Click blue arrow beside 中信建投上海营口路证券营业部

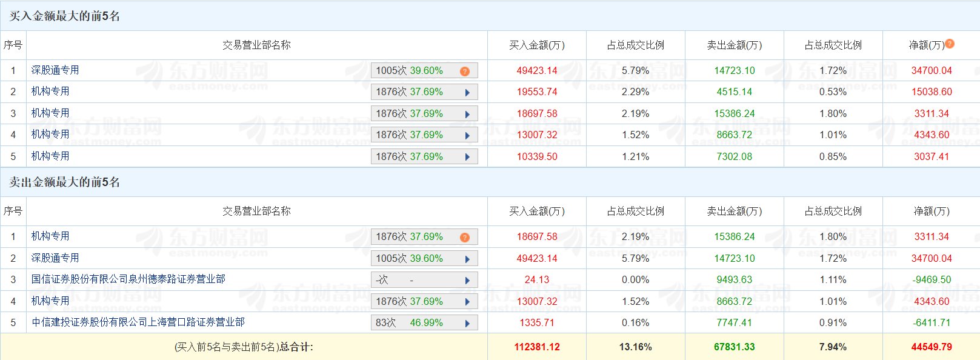(x=467, y=324)
